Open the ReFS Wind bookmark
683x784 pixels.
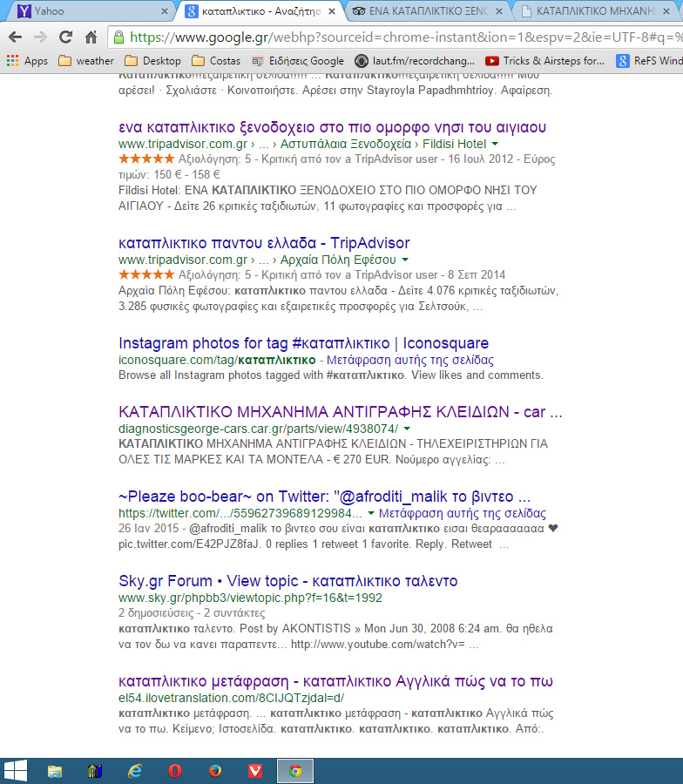click(649, 61)
